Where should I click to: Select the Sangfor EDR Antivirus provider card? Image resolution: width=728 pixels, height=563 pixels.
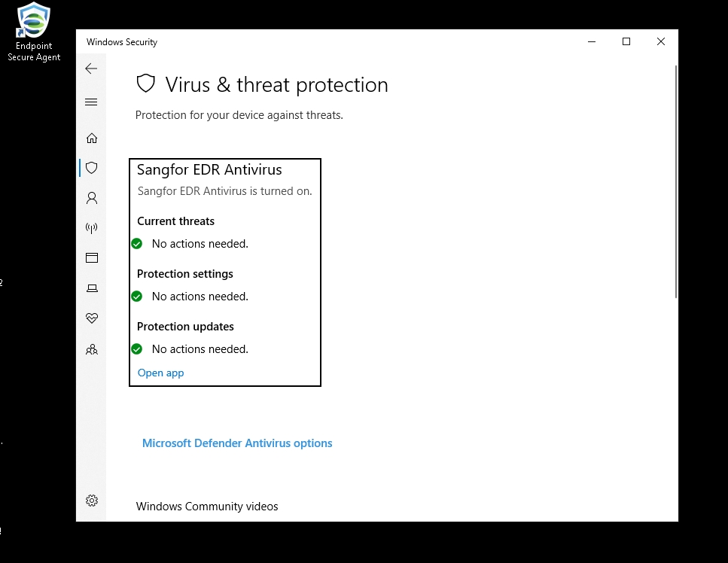coord(224,272)
